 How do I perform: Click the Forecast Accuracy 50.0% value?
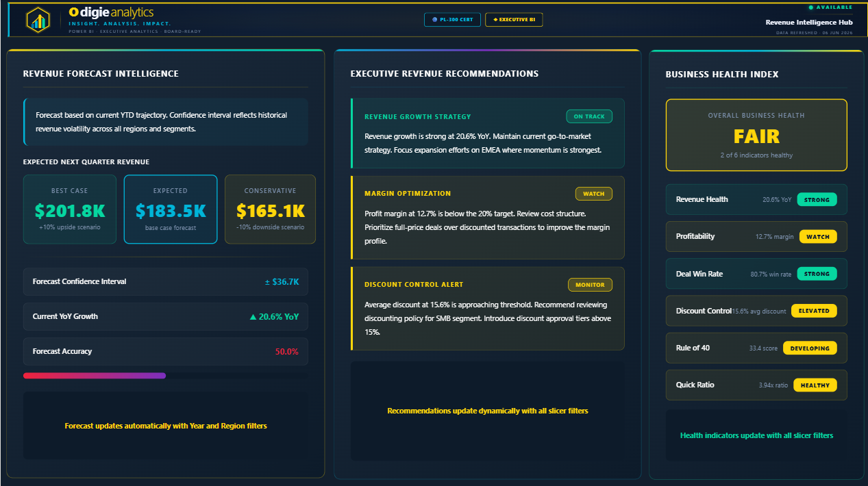click(x=287, y=351)
